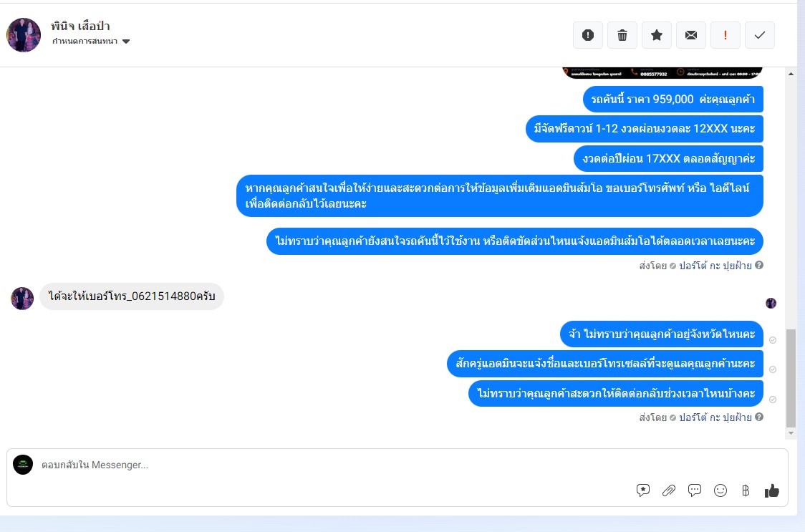Attach a file with paperclip icon
This screenshot has height=532, width=805.
click(x=668, y=490)
